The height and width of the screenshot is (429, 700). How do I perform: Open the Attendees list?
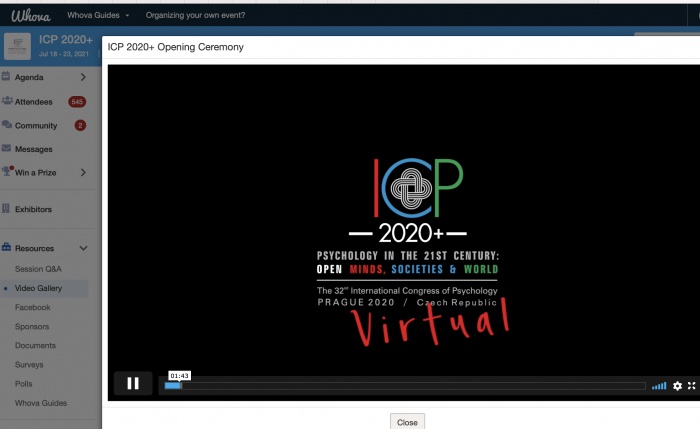tap(33, 102)
